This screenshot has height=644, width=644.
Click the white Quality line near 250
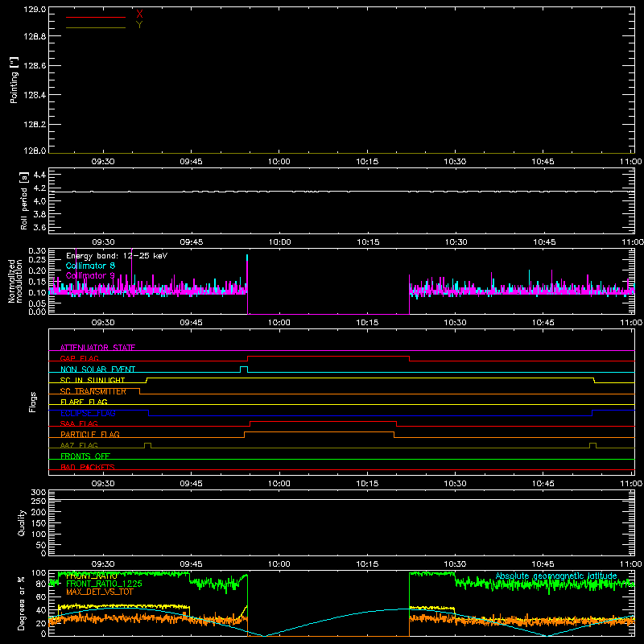point(341,499)
